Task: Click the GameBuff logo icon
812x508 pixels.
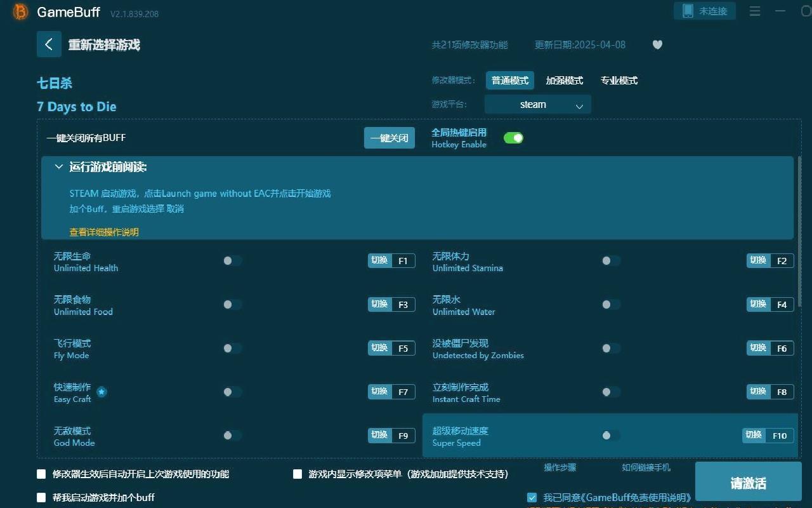Action: 20,11
